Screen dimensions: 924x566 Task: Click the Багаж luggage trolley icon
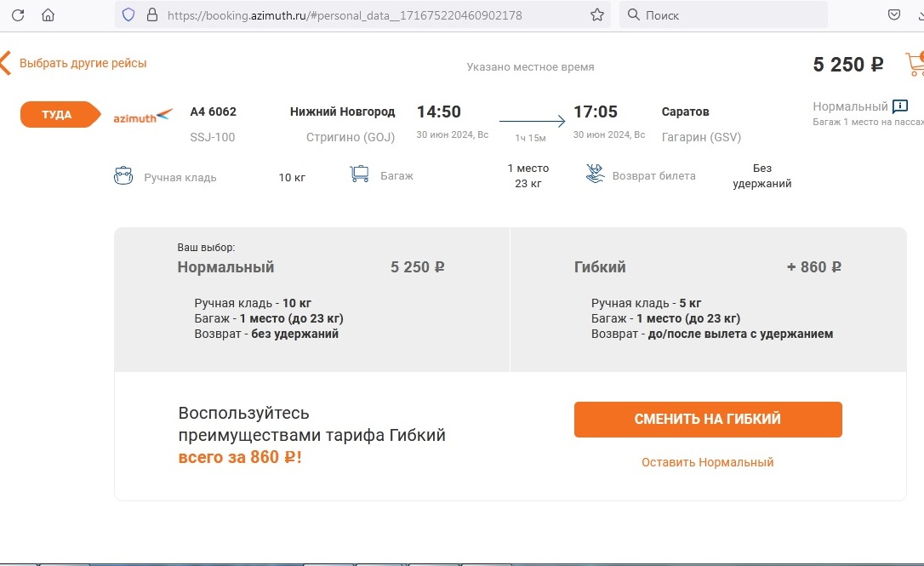(359, 174)
